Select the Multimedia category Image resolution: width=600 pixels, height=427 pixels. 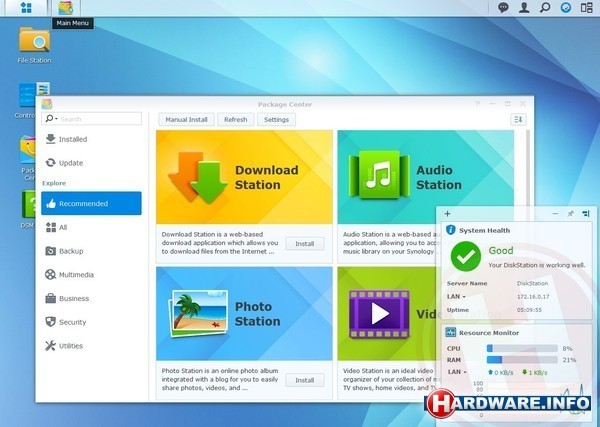point(91,275)
